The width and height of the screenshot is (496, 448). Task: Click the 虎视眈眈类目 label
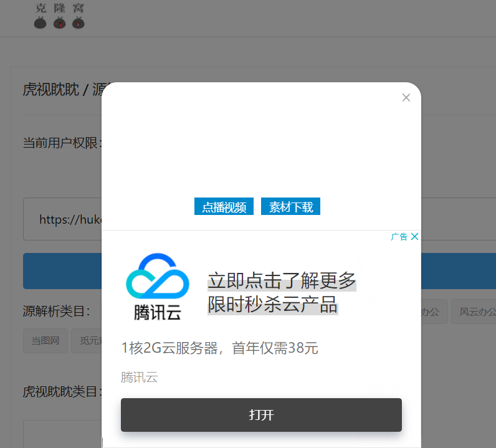tap(62, 392)
